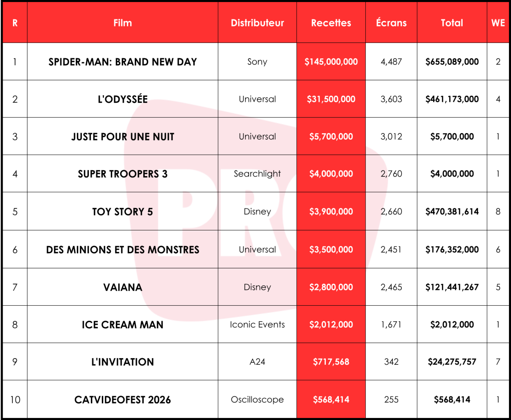Select the Iconic Events distributor cell

click(x=257, y=325)
